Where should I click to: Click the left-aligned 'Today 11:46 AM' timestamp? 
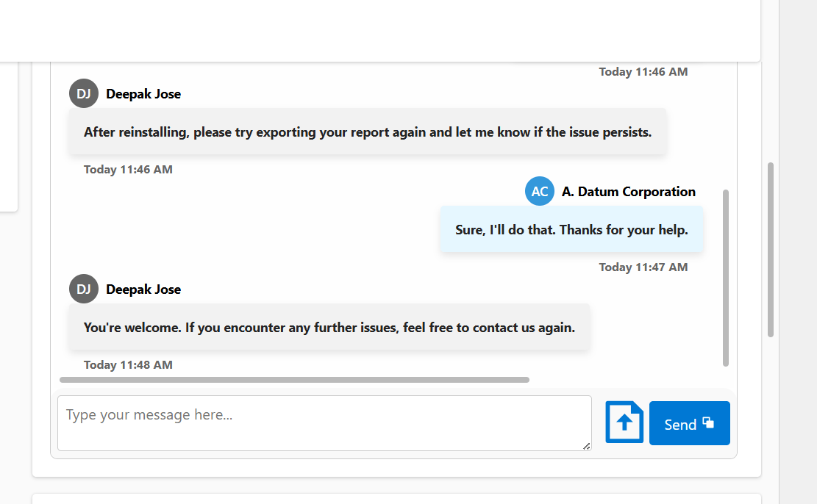[x=128, y=169]
